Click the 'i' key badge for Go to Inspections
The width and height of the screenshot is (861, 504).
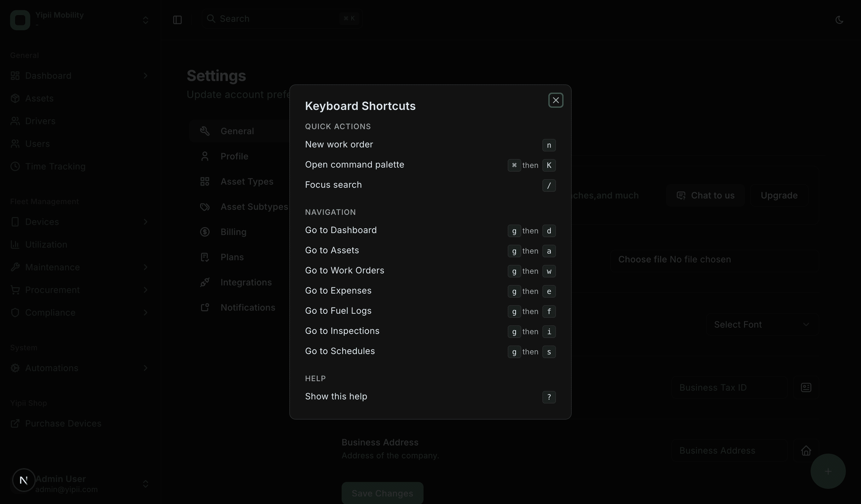549,332
